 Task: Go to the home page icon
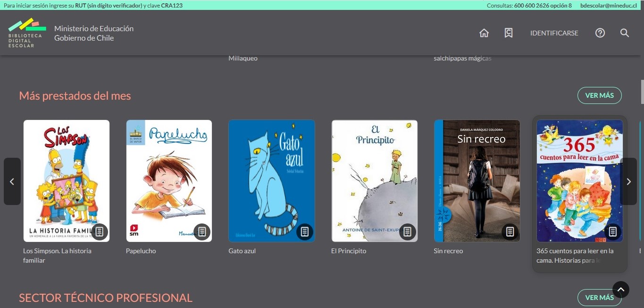pos(484,33)
